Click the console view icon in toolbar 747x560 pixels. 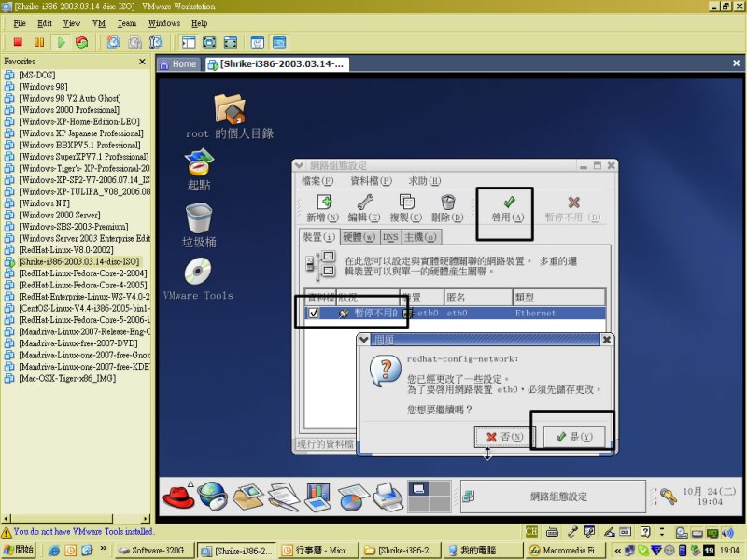(x=279, y=42)
